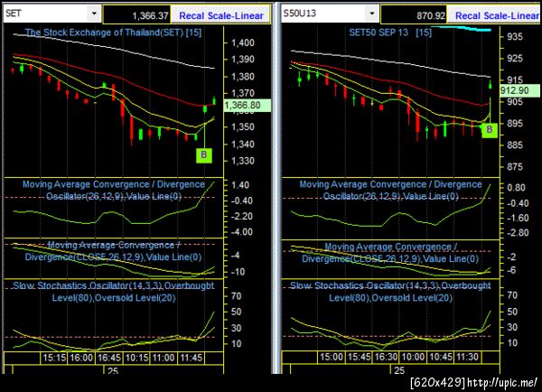Click the 912.90 price label on SET50 axis
This screenshot has width=542, height=392.
coord(519,90)
